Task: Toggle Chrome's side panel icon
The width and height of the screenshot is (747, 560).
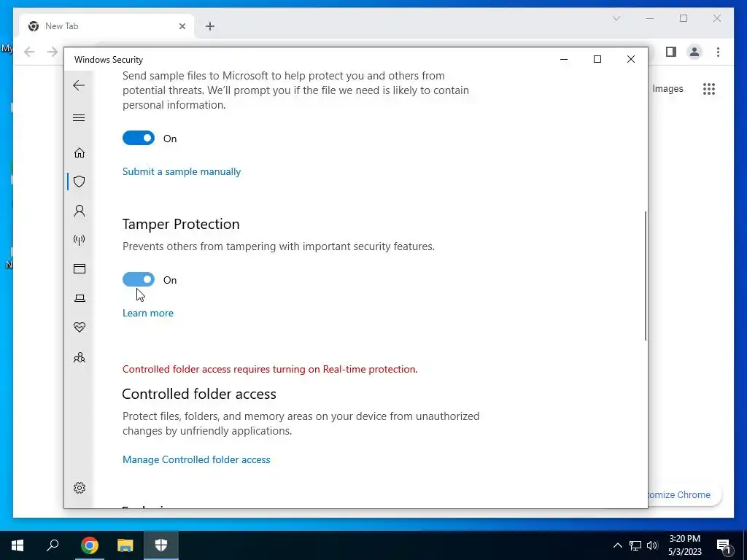Action: click(671, 52)
